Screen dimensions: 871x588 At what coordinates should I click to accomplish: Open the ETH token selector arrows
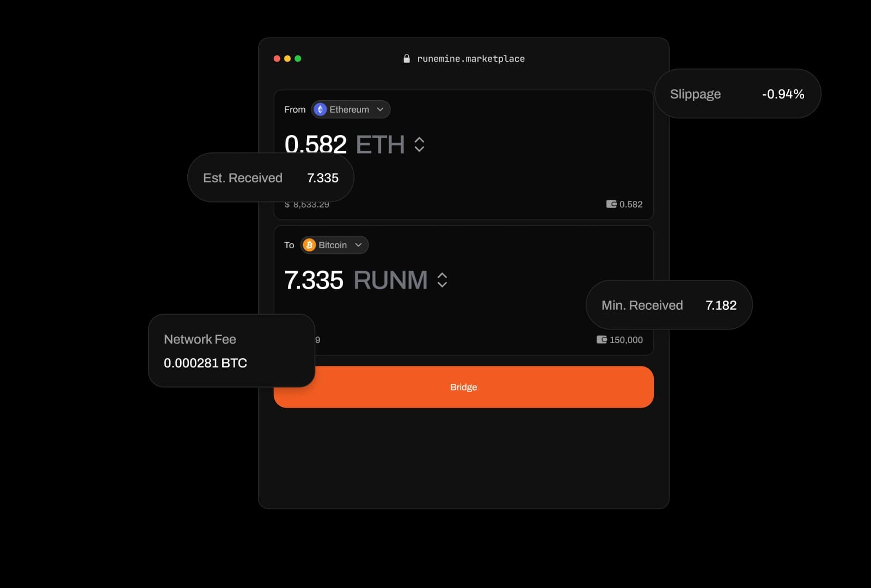pos(419,144)
